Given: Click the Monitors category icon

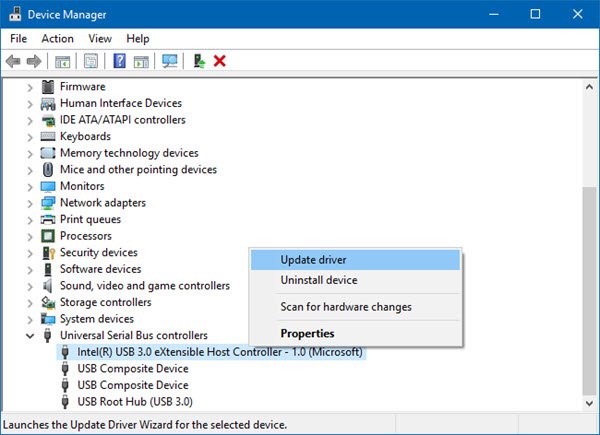Looking at the screenshot, I should click(48, 186).
